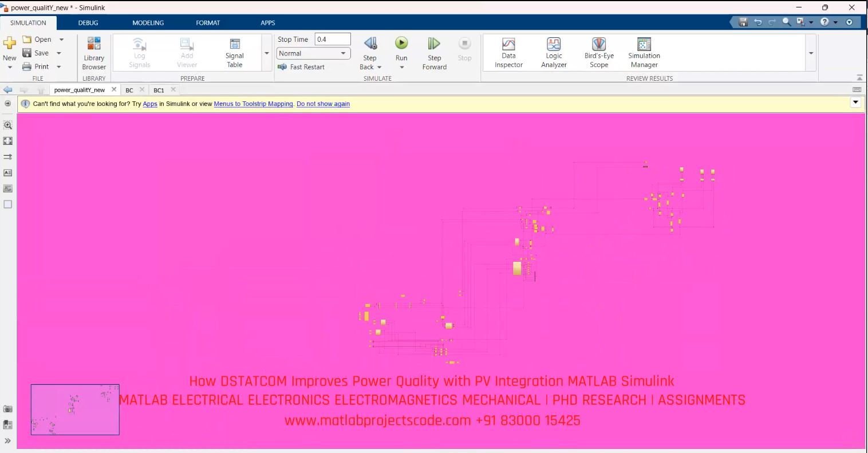The width and height of the screenshot is (868, 453).
Task: Print the model diagram
Action: [x=35, y=66]
